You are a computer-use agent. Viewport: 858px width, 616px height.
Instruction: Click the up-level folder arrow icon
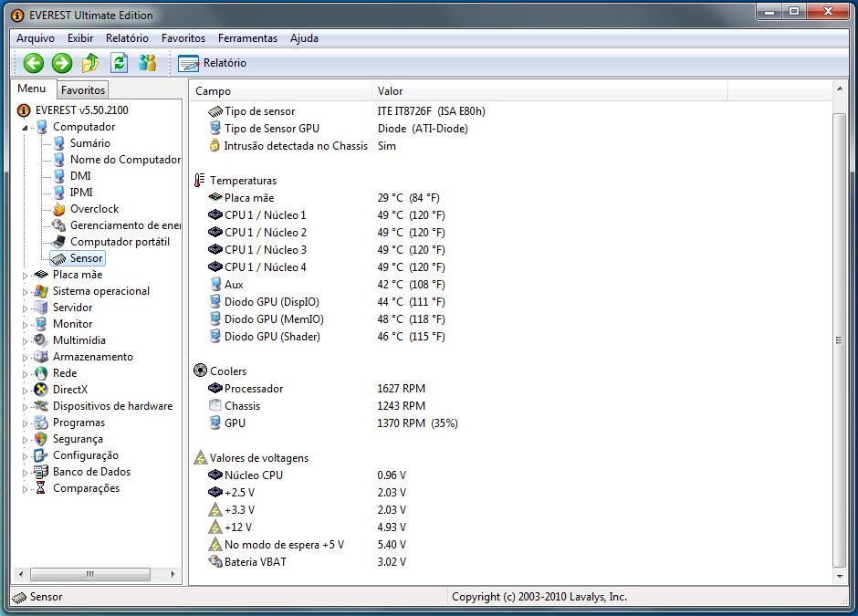tap(90, 63)
